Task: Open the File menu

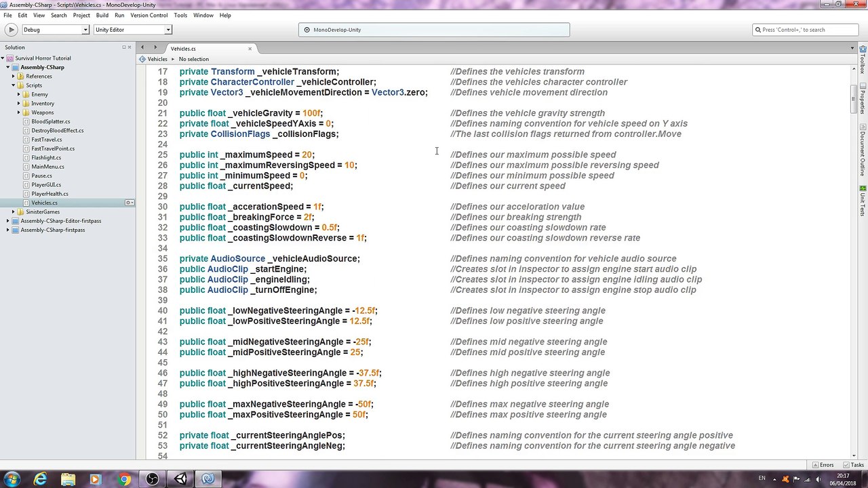Action: (x=7, y=15)
